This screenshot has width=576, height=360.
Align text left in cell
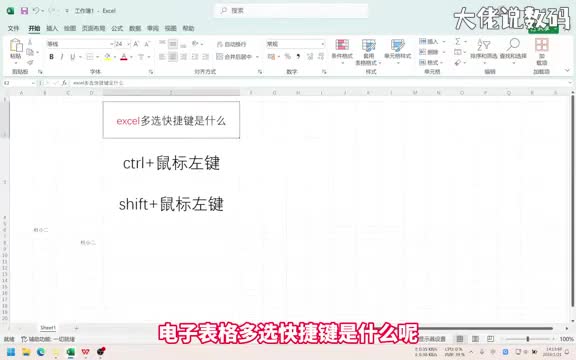point(162,57)
